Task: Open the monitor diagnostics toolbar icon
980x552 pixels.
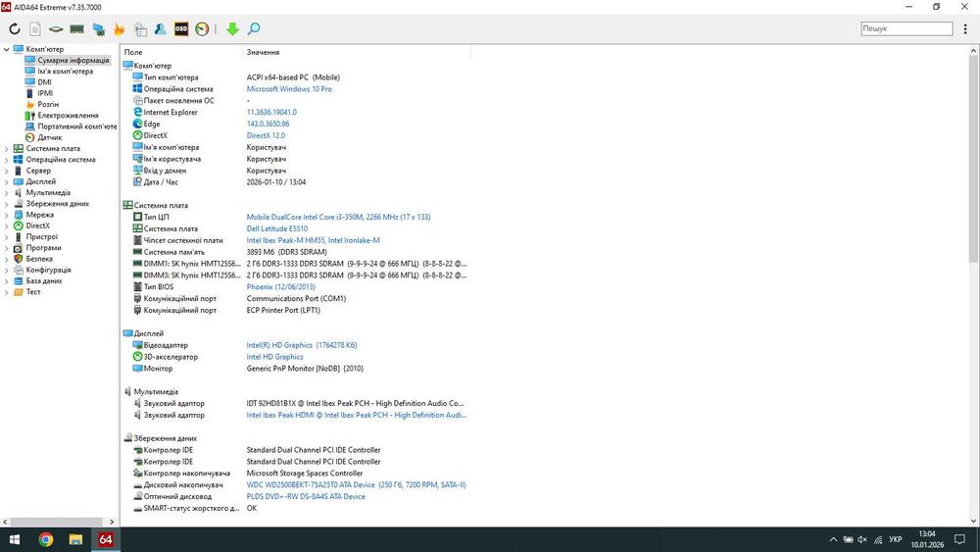Action: click(x=98, y=28)
